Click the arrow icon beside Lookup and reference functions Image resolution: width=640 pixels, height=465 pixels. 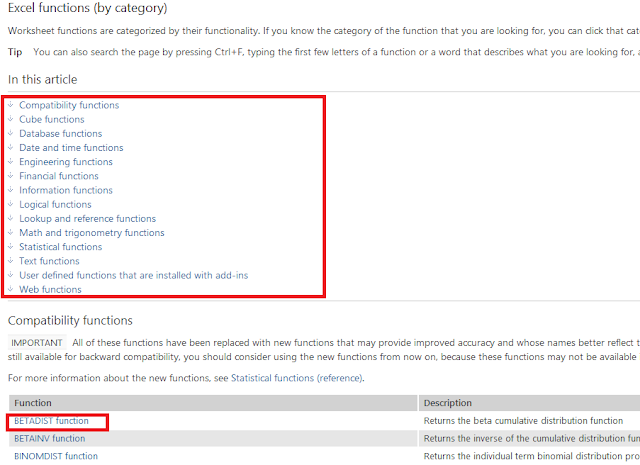coord(11,218)
